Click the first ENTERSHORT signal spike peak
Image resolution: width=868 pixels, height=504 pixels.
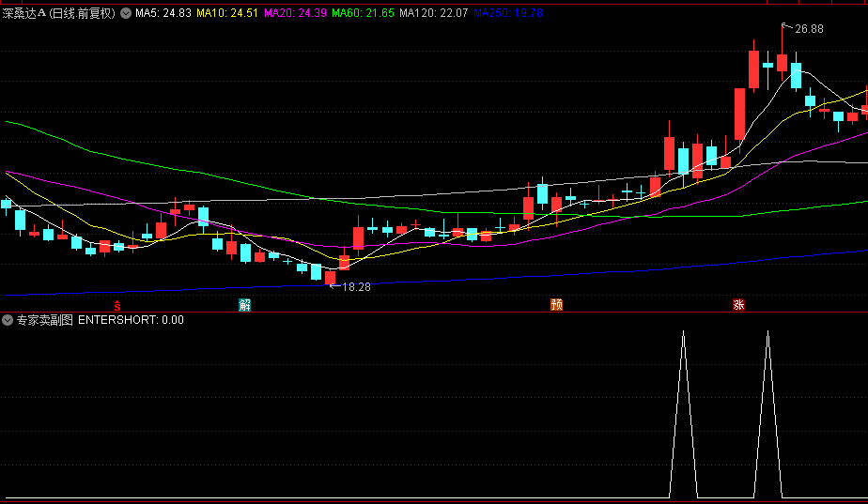pyautogui.click(x=683, y=332)
